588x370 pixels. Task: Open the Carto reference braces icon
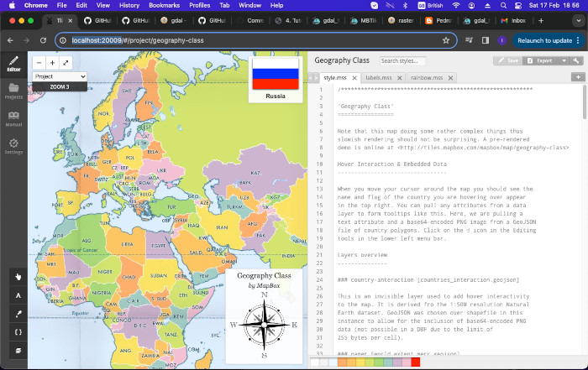pos(18,331)
